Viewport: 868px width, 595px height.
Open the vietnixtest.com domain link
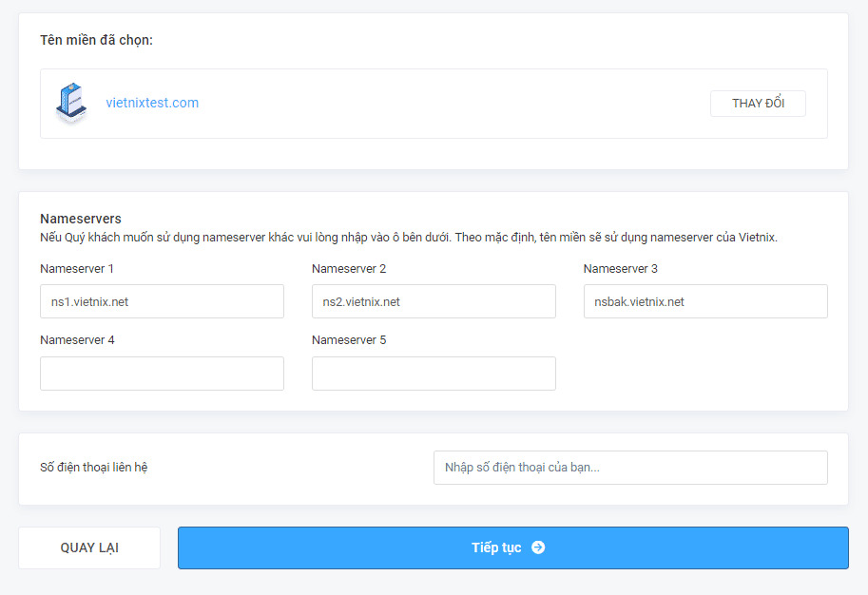tap(152, 103)
